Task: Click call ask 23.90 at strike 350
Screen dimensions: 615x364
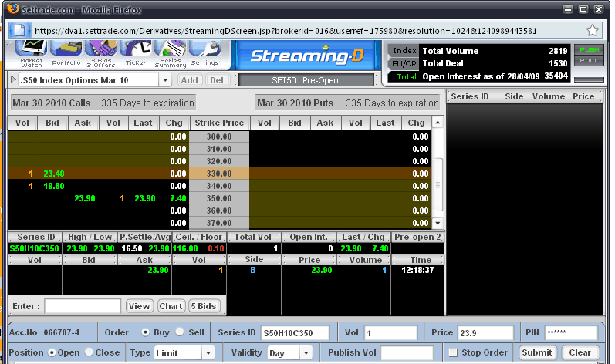Action: click(85, 198)
